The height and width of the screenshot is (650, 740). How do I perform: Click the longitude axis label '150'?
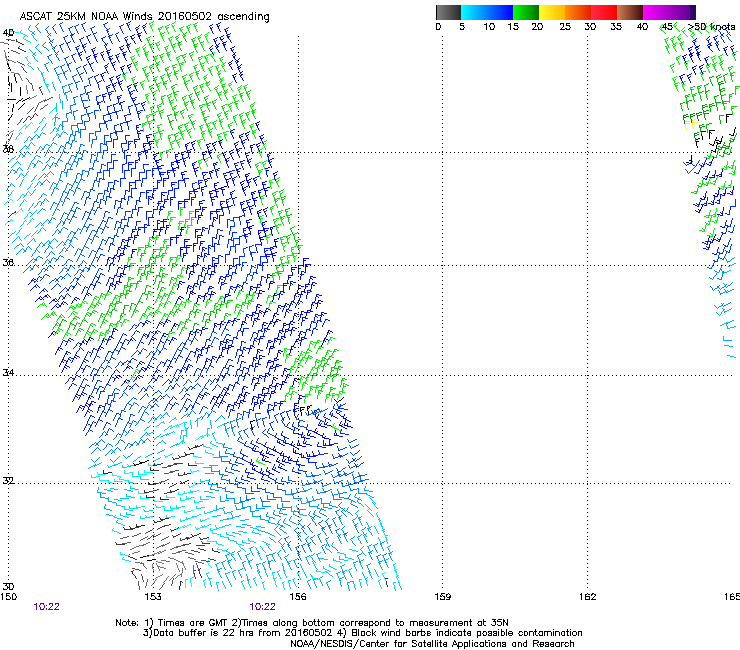click(x=8, y=597)
